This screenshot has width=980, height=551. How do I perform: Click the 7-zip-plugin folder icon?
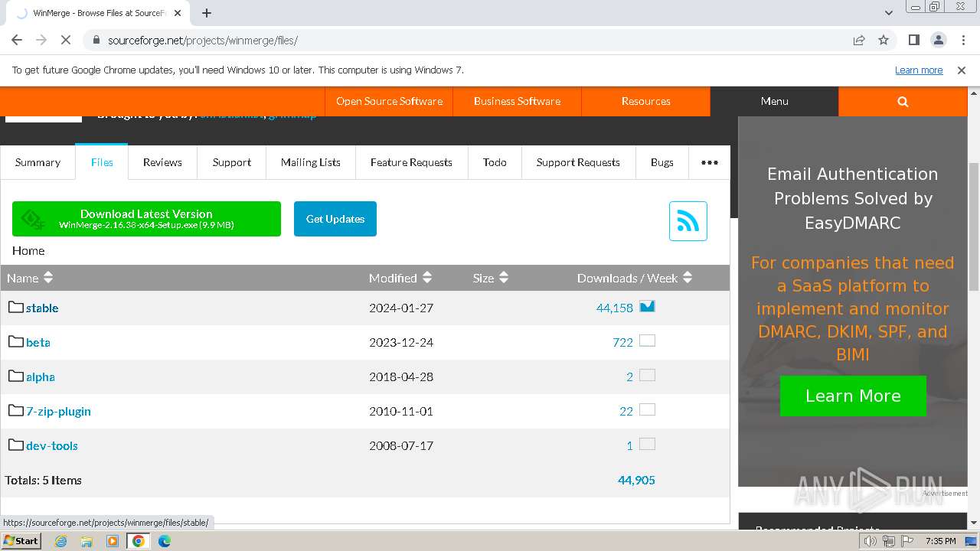click(16, 410)
